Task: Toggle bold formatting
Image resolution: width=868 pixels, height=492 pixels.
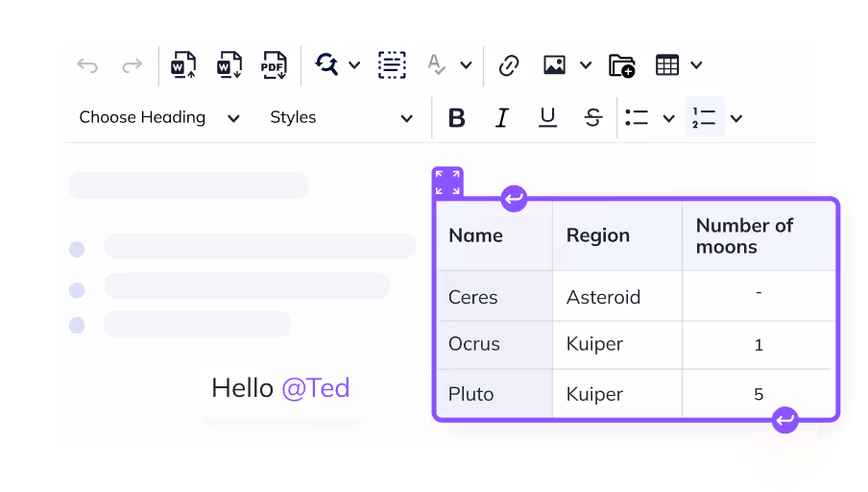Action: (x=457, y=118)
